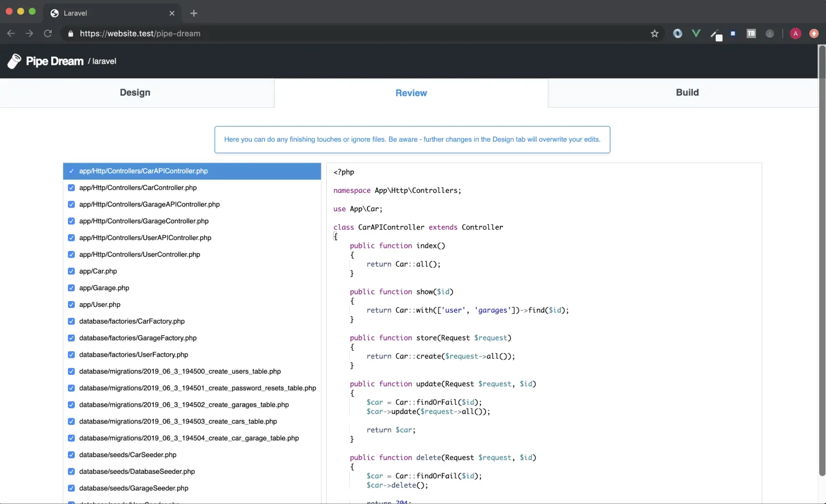The height and width of the screenshot is (504, 826).
Task: Toggle the GarageSeeder.php checkbox
Action: (x=72, y=488)
